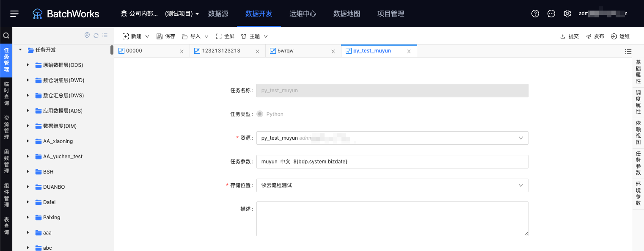Viewport: 644px width, 251px height.
Task: Open 函数管理 sidebar section
Action: point(6,161)
